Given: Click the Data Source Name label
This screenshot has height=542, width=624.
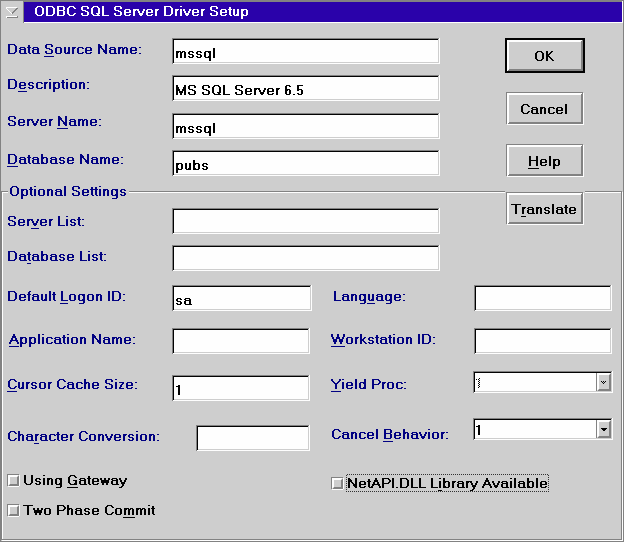Looking at the screenshot, I should tap(74, 49).
